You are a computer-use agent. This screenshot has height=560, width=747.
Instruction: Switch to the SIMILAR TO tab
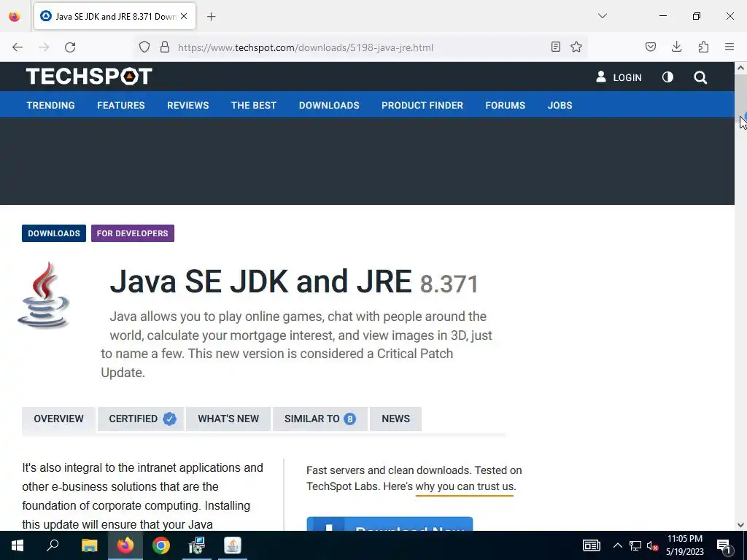pyautogui.click(x=320, y=419)
